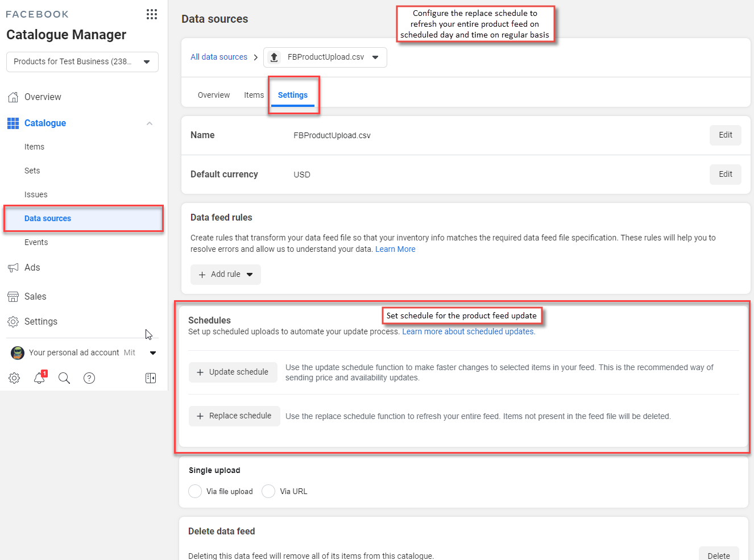Click the Single upload heading

pos(214,471)
